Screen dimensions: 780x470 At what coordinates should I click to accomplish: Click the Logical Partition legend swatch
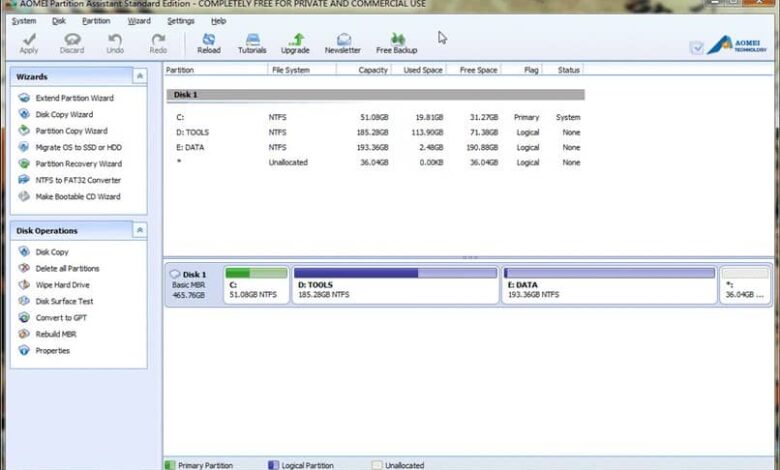pos(273,465)
